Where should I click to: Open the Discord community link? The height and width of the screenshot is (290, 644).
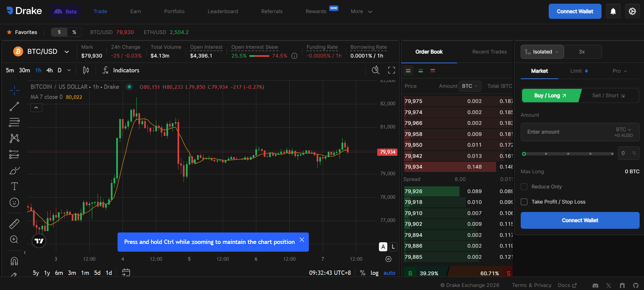(595, 286)
